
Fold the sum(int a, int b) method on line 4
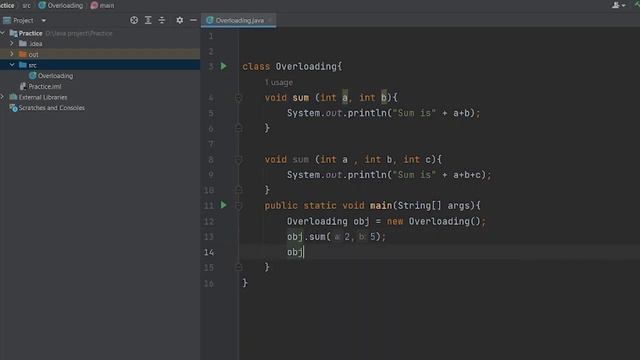point(239,98)
